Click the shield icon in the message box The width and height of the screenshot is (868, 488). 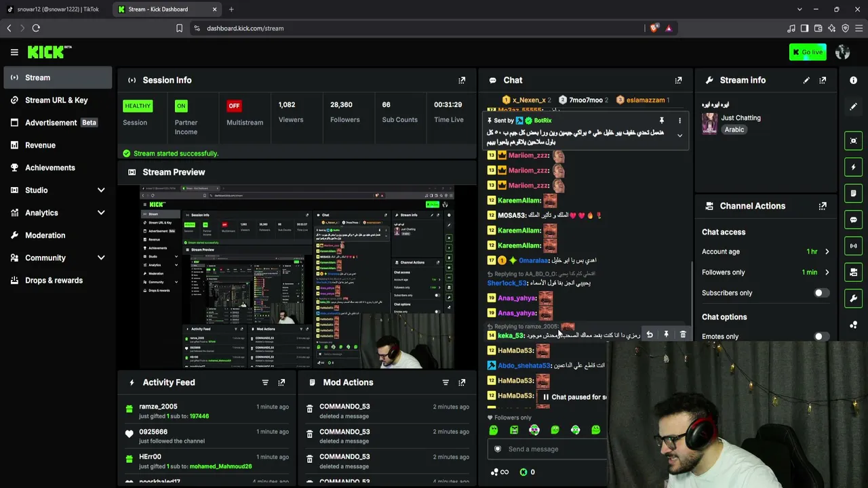(498, 449)
